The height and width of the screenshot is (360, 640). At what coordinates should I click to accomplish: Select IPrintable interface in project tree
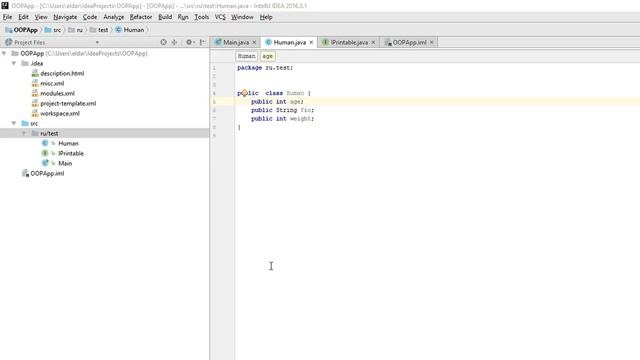pyautogui.click(x=71, y=153)
